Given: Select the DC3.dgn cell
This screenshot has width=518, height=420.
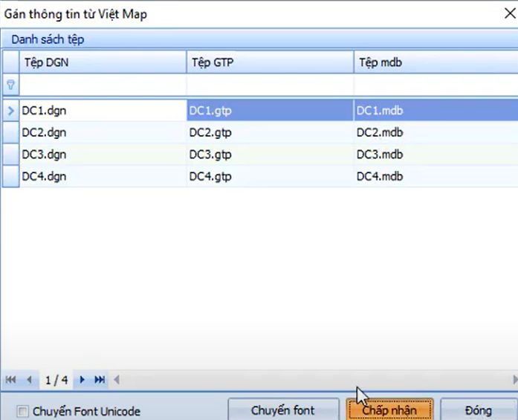Looking at the screenshot, I should pos(103,155).
